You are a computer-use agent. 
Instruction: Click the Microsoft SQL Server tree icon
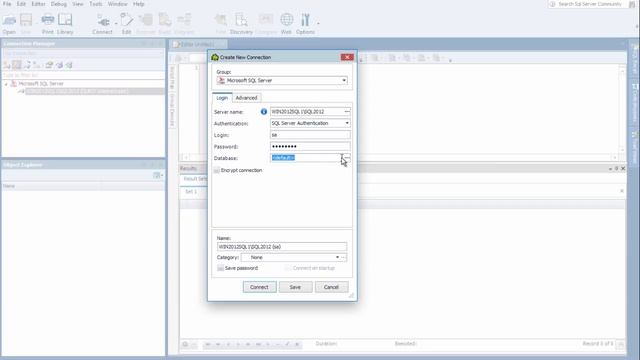point(13,83)
